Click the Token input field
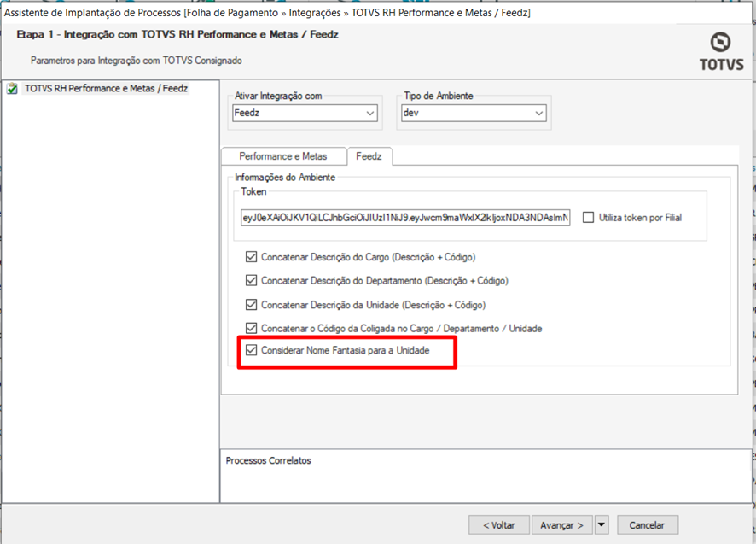The image size is (756, 544). [x=405, y=218]
